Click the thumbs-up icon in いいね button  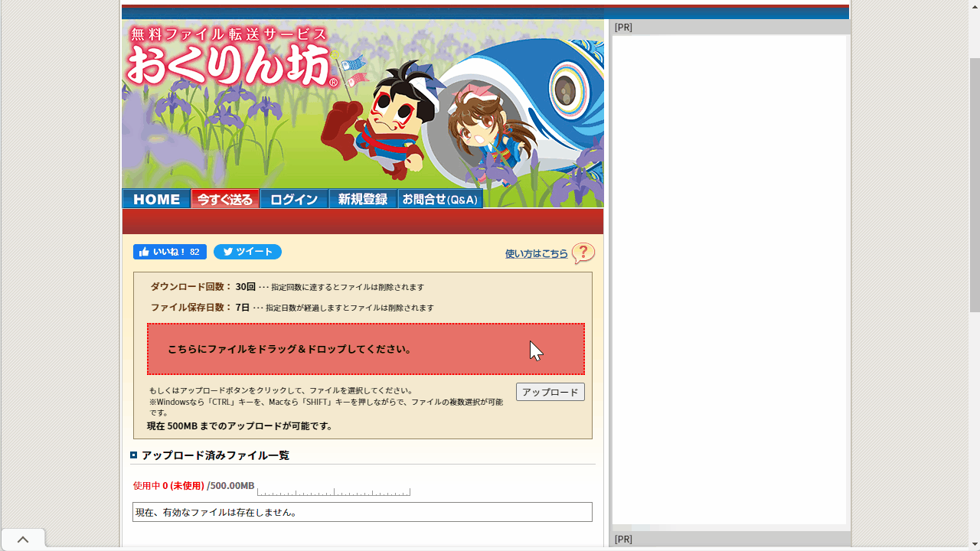click(144, 252)
